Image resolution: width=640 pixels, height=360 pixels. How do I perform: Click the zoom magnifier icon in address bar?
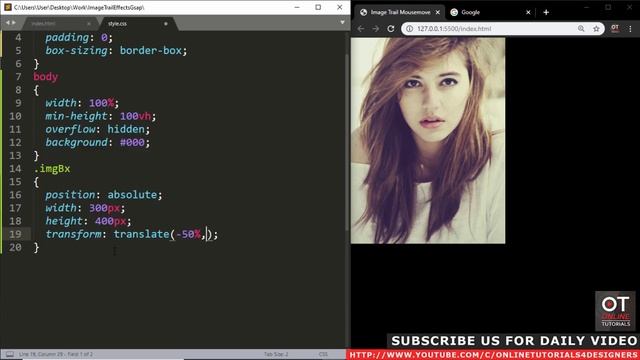pyautogui.click(x=581, y=29)
